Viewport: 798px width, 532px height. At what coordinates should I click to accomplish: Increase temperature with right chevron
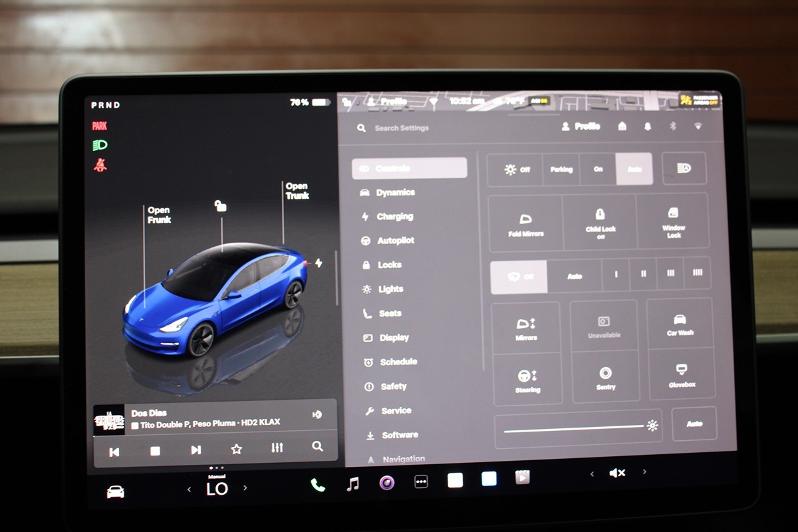(x=245, y=488)
